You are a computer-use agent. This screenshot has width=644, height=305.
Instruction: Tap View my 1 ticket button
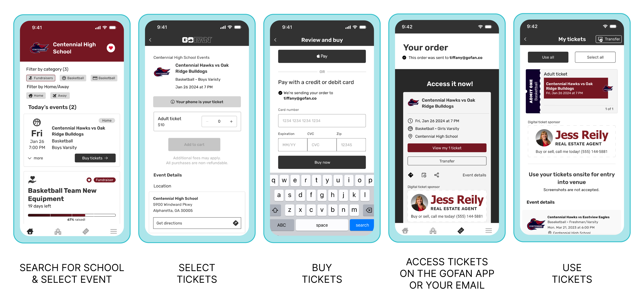[447, 147]
